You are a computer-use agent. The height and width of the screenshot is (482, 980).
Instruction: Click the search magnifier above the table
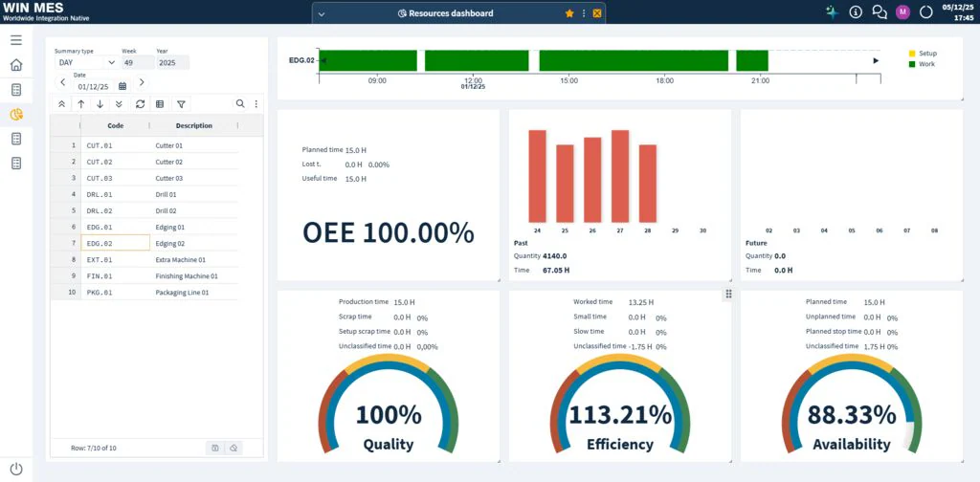pos(240,103)
